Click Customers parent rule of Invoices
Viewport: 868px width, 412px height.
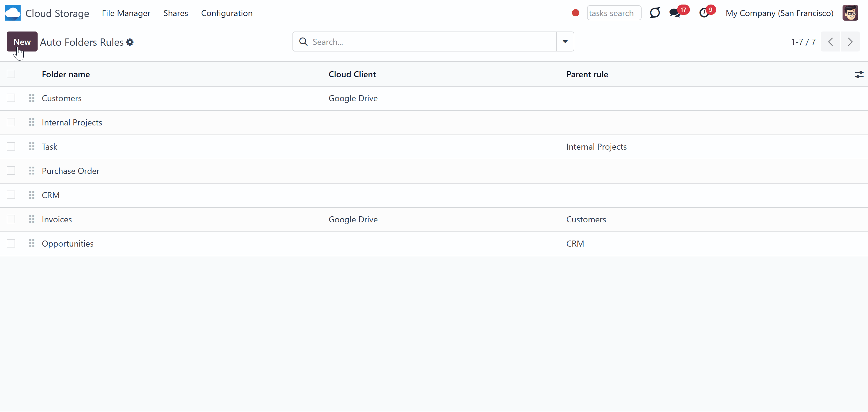(586, 220)
